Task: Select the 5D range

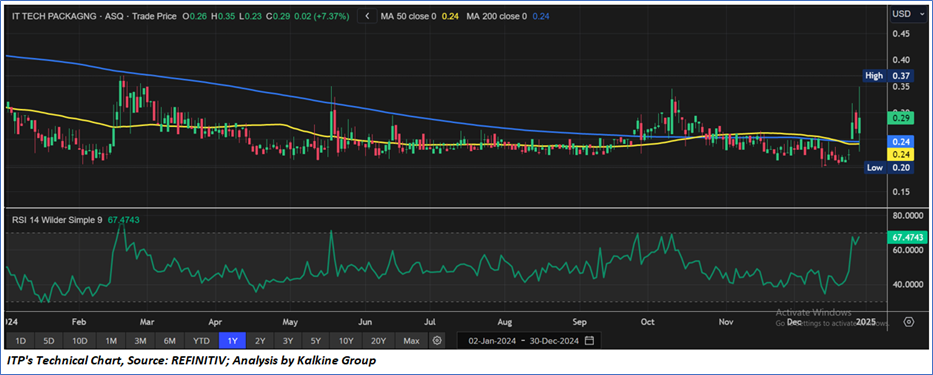Action: point(49,340)
